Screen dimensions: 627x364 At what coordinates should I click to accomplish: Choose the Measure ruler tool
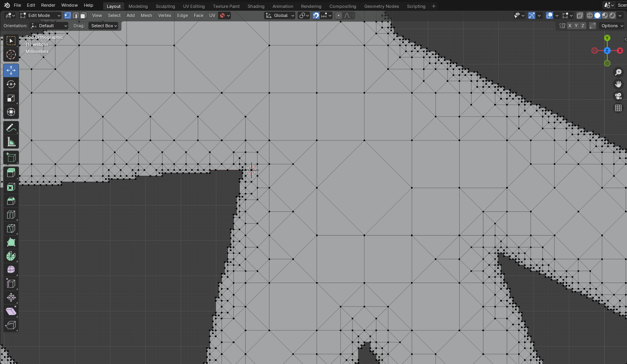[x=11, y=141]
